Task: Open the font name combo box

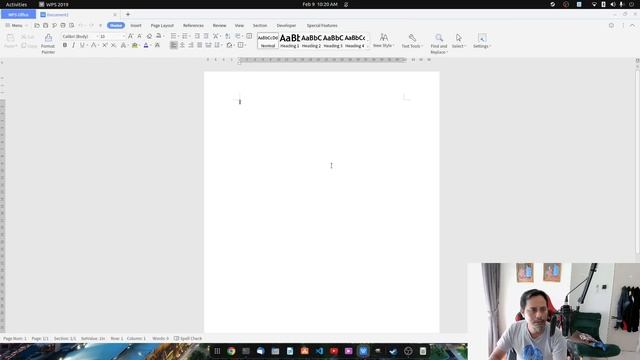Action: [79, 36]
